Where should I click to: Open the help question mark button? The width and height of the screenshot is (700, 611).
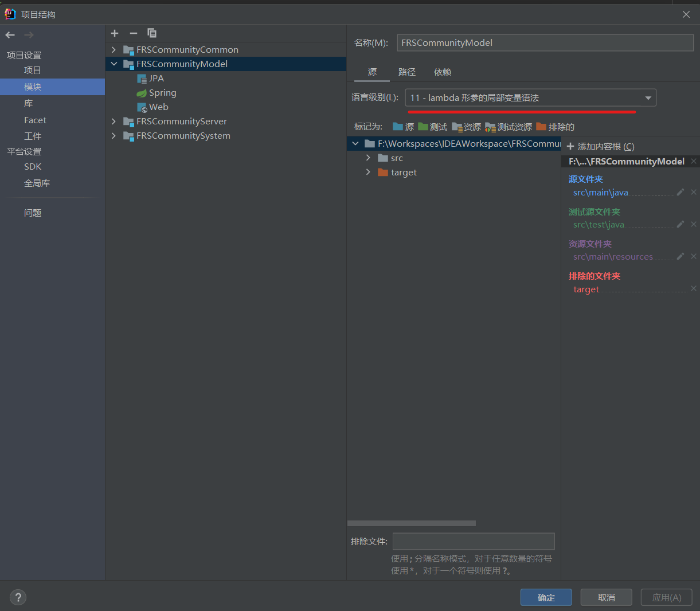(x=18, y=597)
